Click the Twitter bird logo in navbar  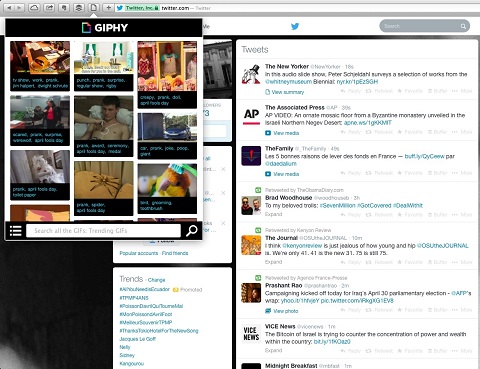click(x=295, y=26)
